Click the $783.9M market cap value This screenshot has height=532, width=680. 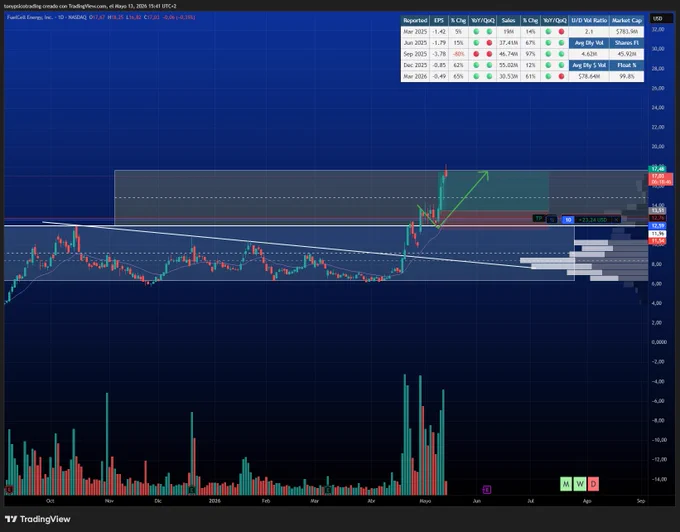pyautogui.click(x=627, y=32)
